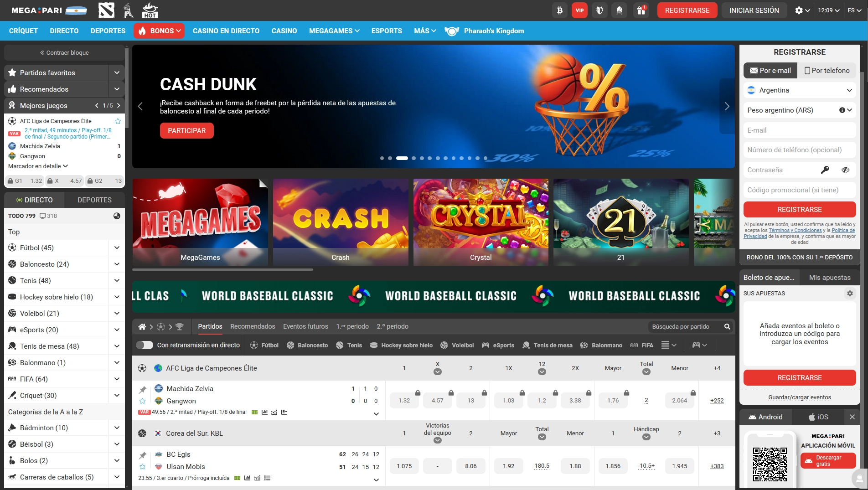
Task: Open the MEGAGAMES navigation dropdown
Action: [334, 31]
